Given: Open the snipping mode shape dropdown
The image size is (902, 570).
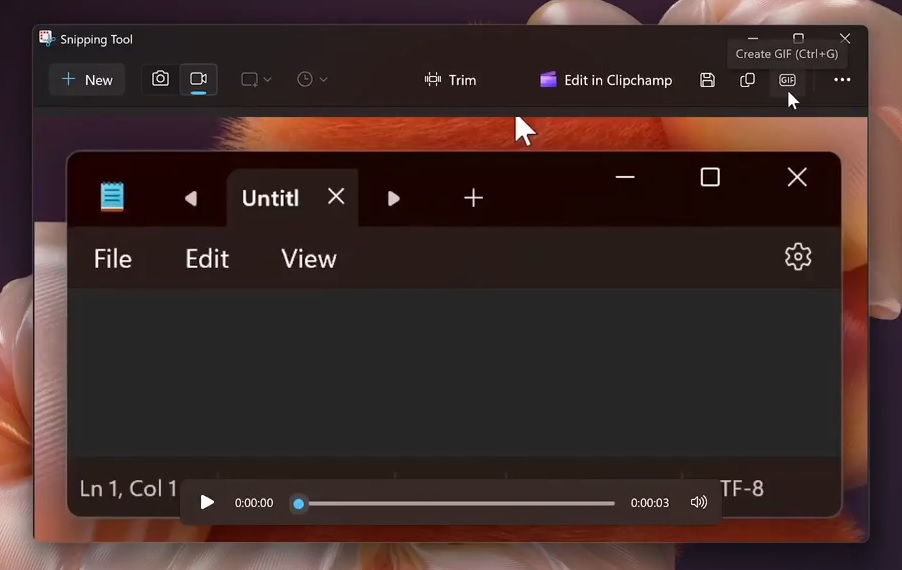Looking at the screenshot, I should (x=256, y=79).
